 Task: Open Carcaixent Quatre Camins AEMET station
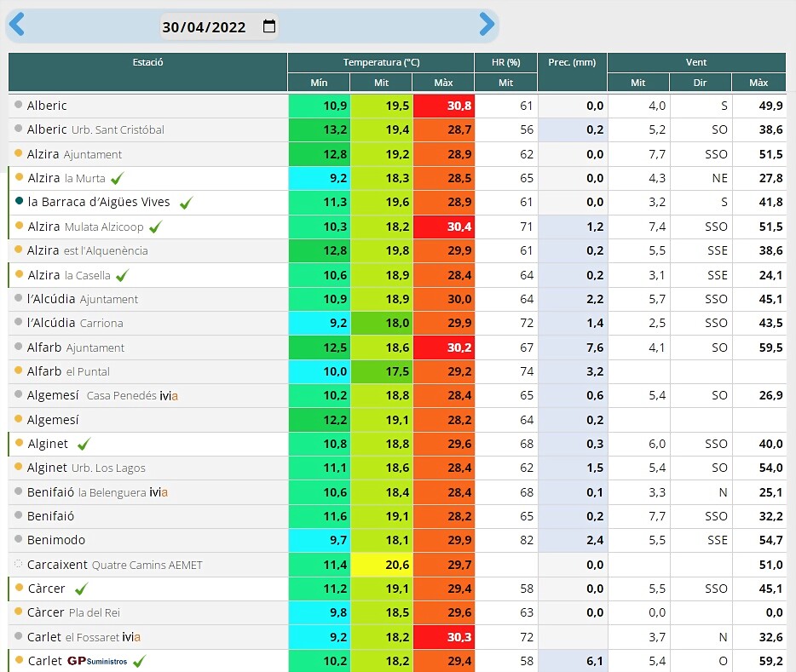tap(115, 565)
